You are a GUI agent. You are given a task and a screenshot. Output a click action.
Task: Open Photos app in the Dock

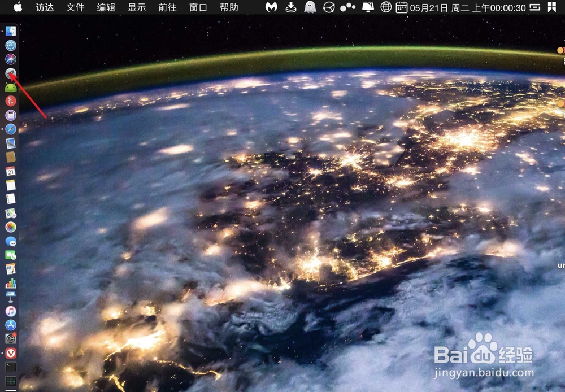point(11,227)
